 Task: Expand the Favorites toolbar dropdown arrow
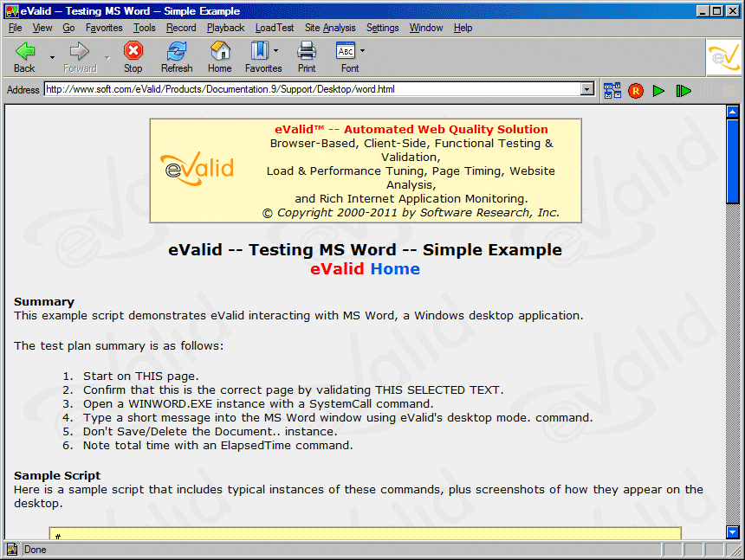click(276, 51)
